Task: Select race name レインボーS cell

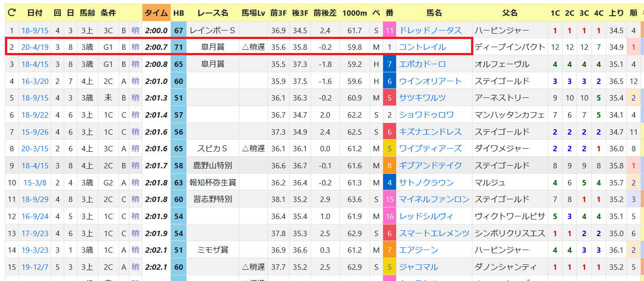Action: (213, 31)
